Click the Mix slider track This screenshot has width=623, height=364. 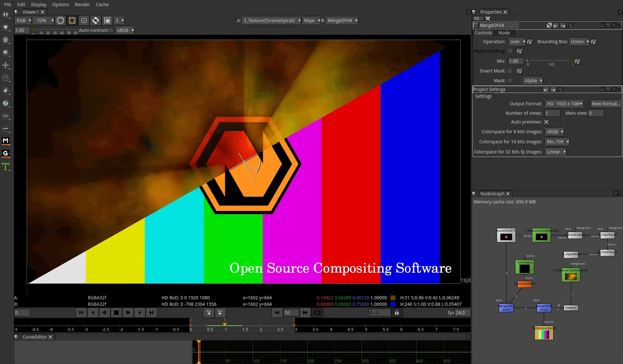(x=550, y=61)
